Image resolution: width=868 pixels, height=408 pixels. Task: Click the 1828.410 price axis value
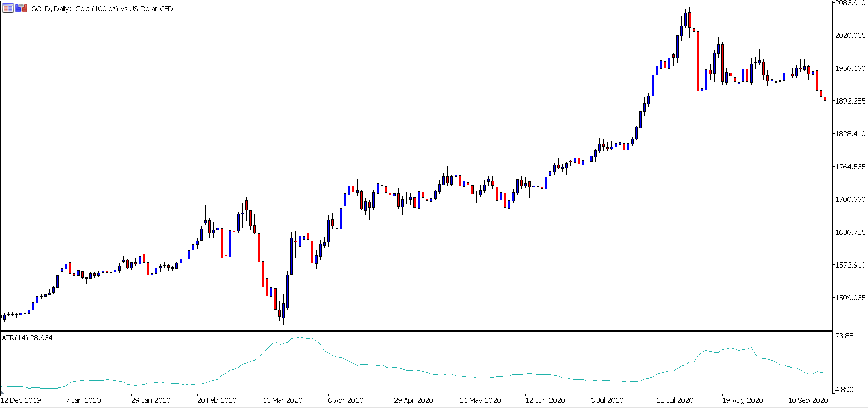point(851,134)
